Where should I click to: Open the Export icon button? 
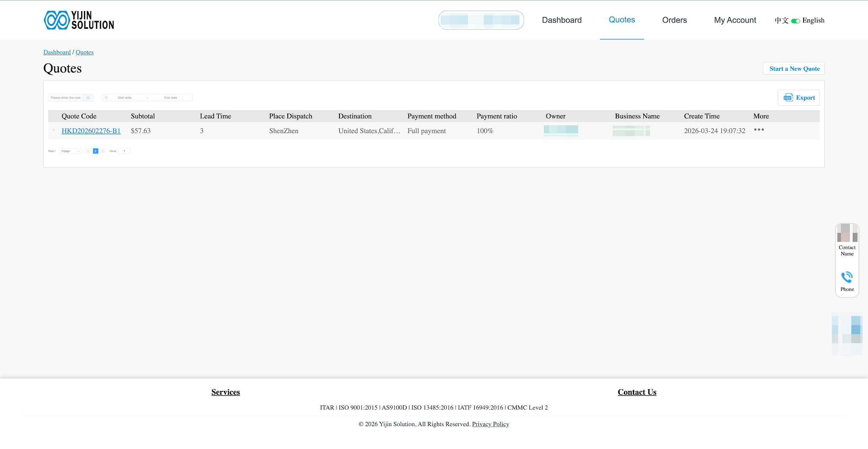tap(788, 98)
